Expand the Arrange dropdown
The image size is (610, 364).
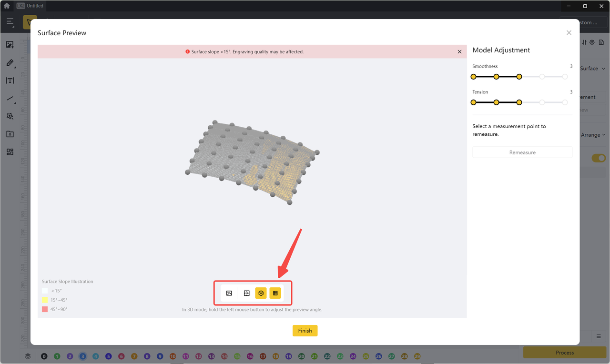593,135
